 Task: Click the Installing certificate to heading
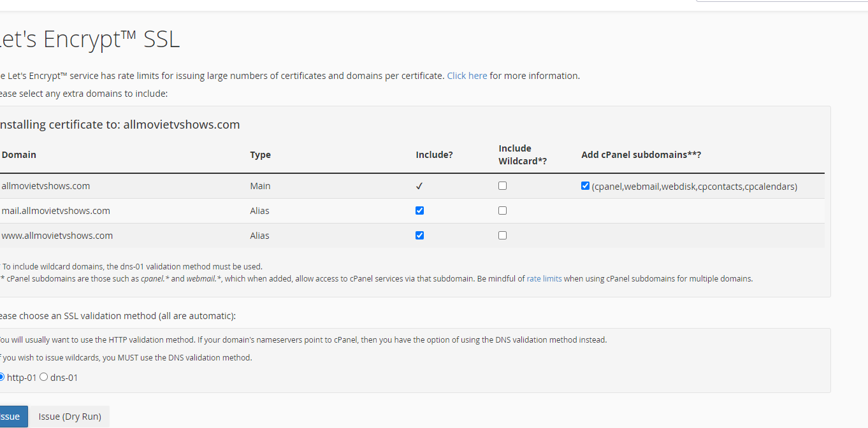tap(120, 125)
